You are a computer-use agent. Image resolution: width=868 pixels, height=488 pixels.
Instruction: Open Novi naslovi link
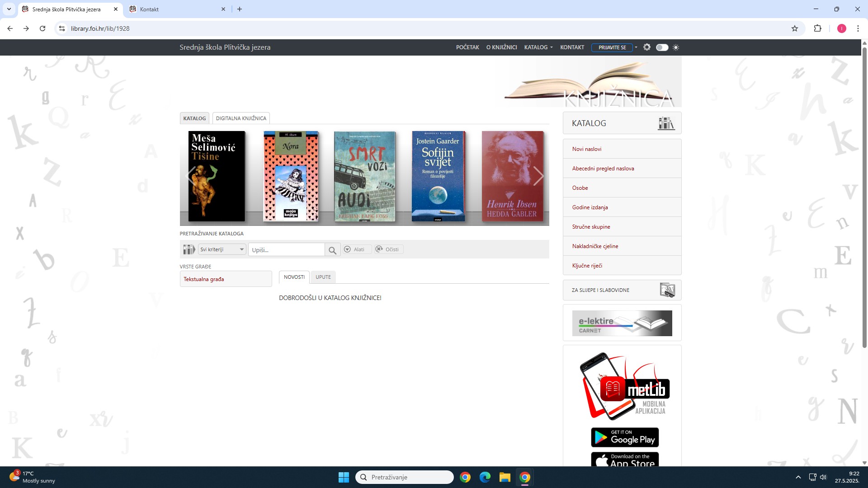[586, 149]
